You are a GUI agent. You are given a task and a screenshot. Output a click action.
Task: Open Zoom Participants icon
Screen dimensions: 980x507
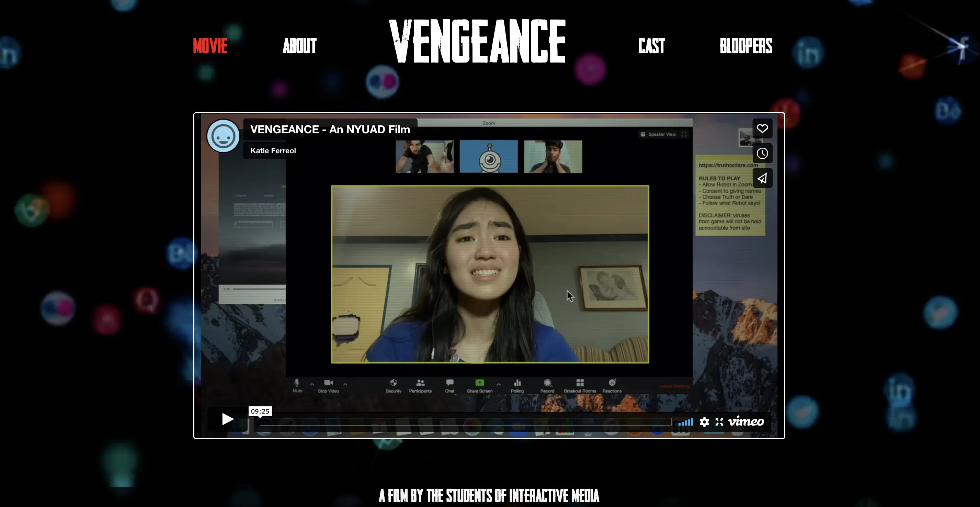pos(420,383)
